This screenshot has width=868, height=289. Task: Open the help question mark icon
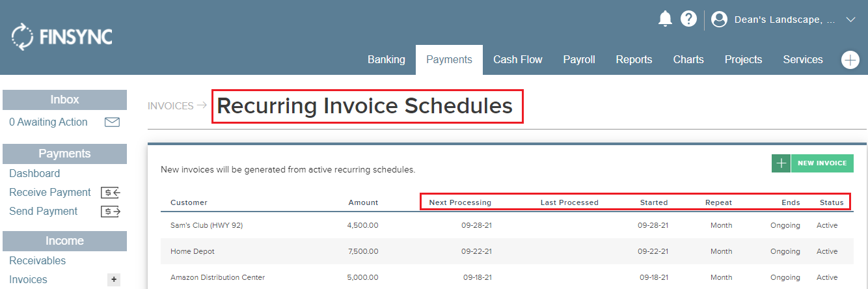coord(688,19)
